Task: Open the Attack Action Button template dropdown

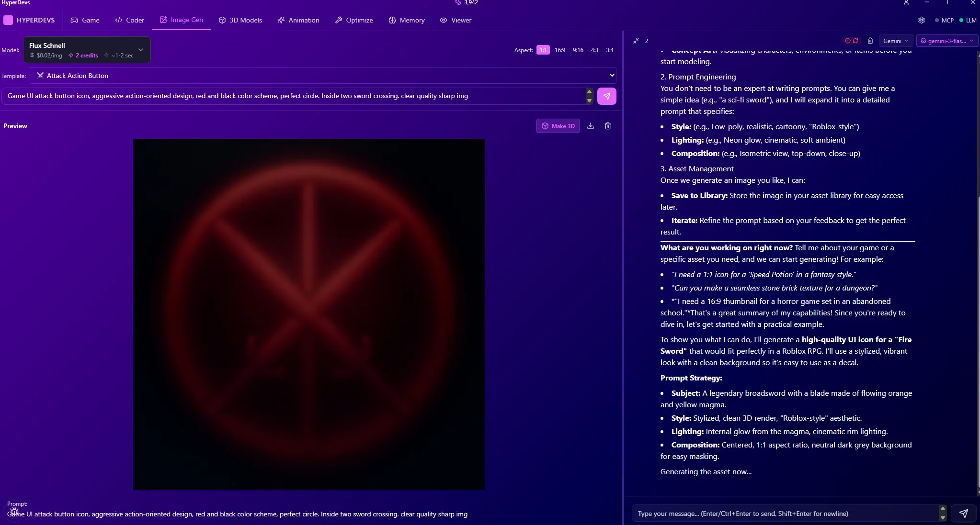Action: tap(323, 76)
